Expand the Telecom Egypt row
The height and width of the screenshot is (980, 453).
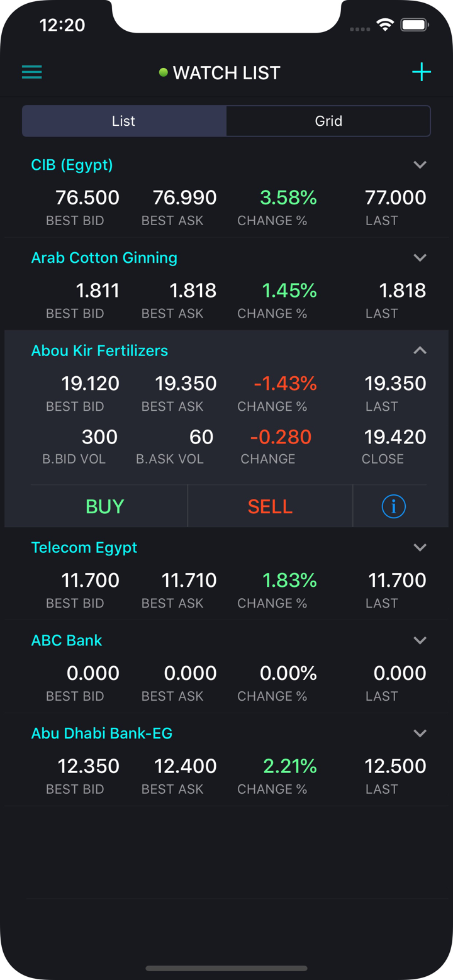[x=420, y=548]
